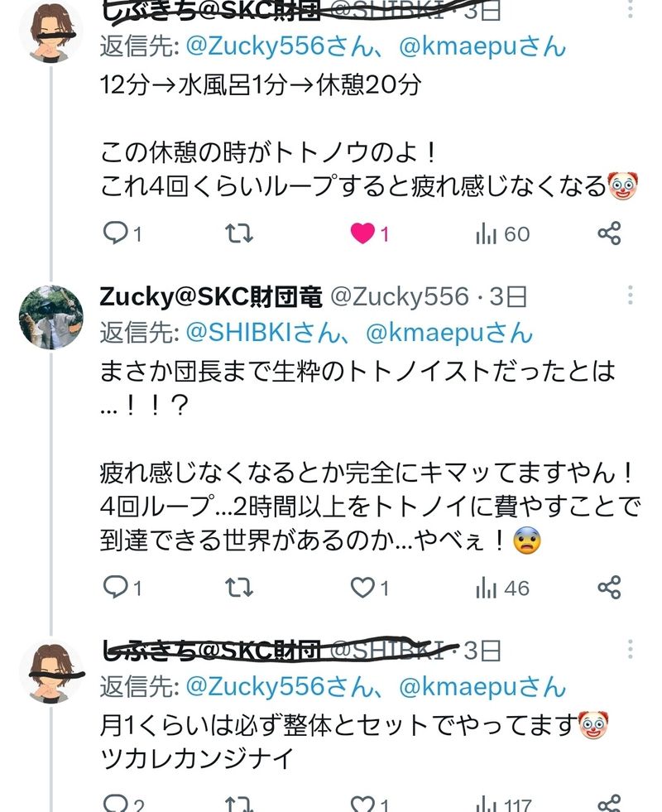Open more options for Zucky's tweet
Image resolution: width=662 pixels, height=812 pixels.
click(631, 295)
